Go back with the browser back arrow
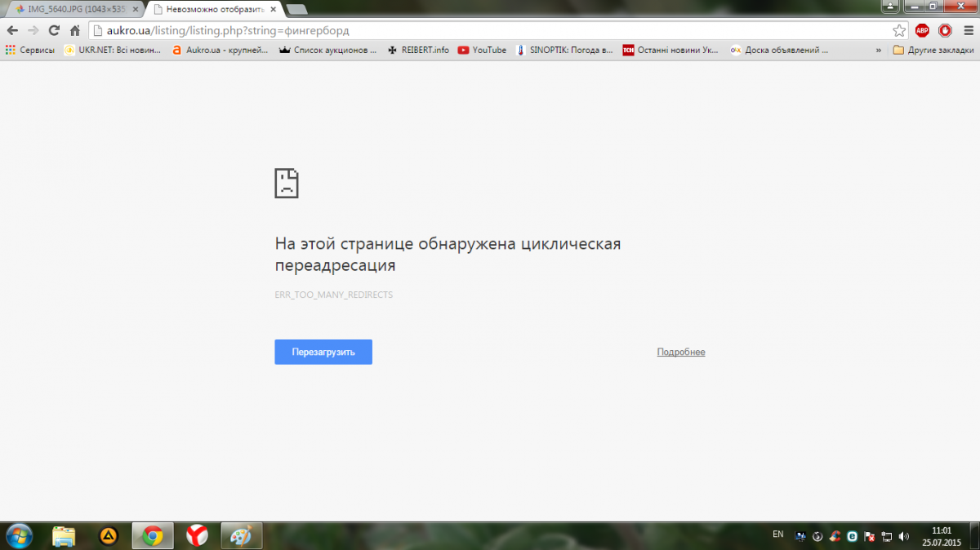The height and width of the screenshot is (550, 980). click(12, 30)
